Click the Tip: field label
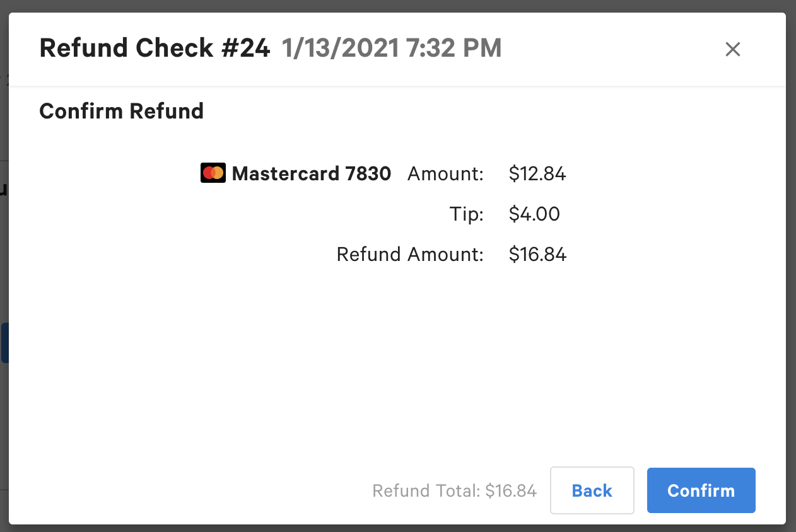 coord(467,214)
